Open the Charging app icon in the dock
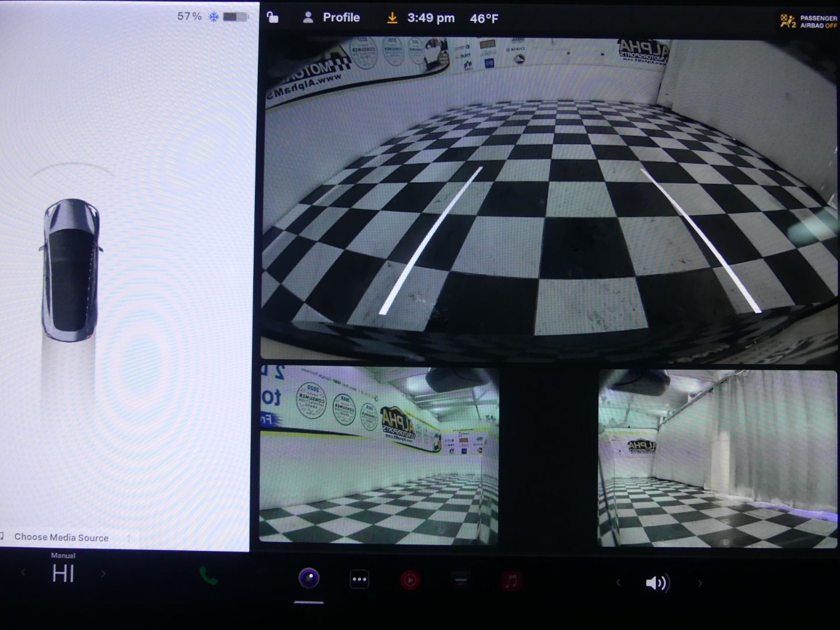840x630 pixels. (x=460, y=579)
